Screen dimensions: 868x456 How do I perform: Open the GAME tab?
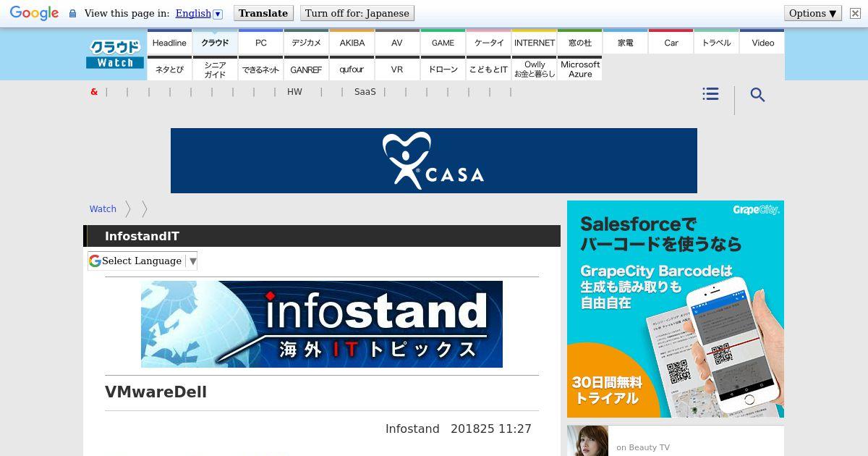point(443,42)
